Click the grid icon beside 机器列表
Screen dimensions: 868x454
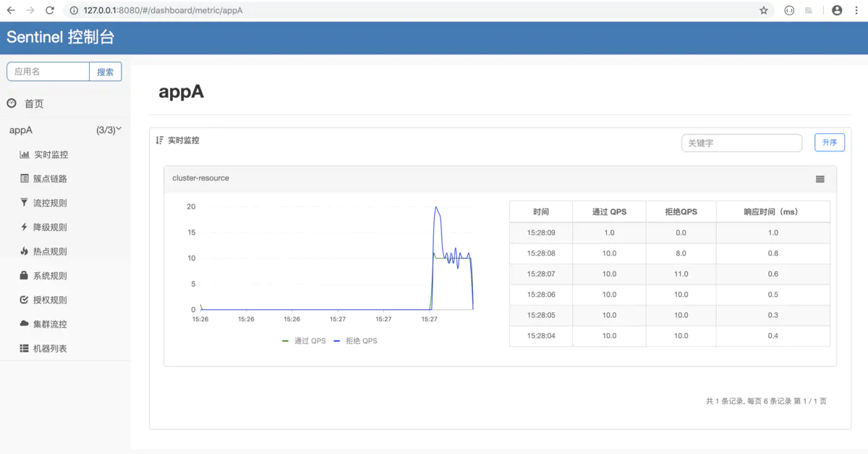coord(25,348)
